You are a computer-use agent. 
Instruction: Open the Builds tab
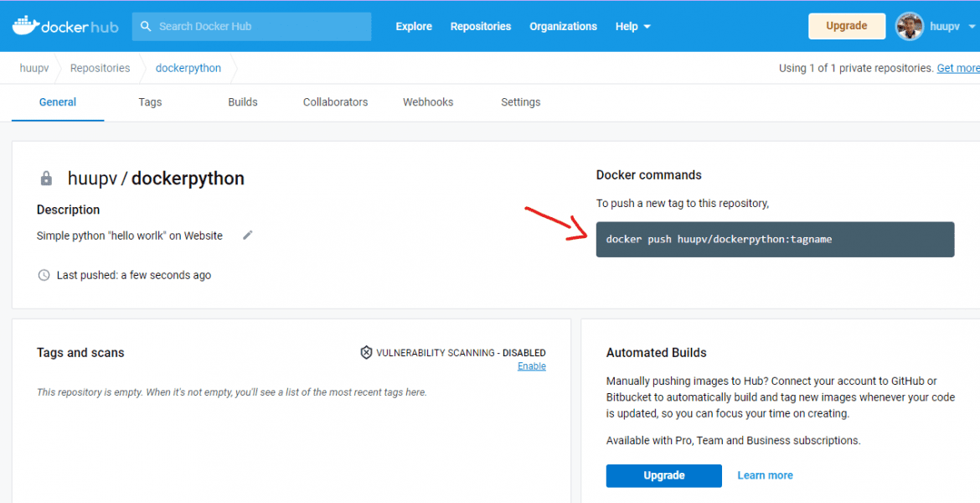point(242,101)
